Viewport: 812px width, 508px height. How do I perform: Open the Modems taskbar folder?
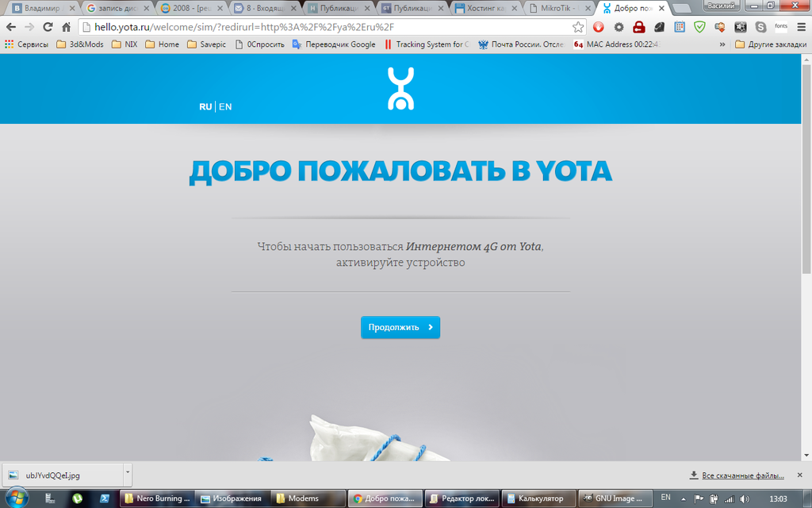click(x=308, y=498)
